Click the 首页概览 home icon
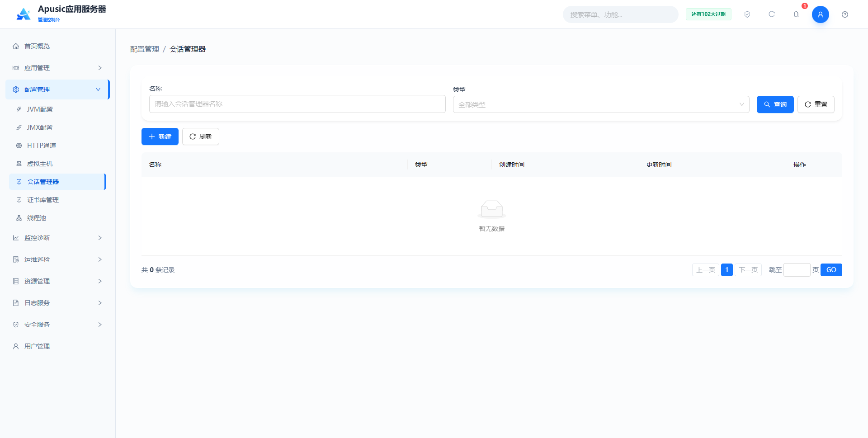The width and height of the screenshot is (868, 438). (16, 46)
